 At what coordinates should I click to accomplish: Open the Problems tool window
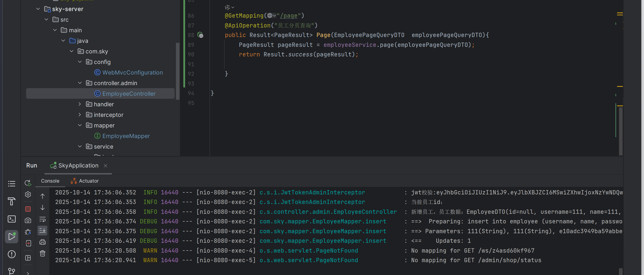[12, 254]
